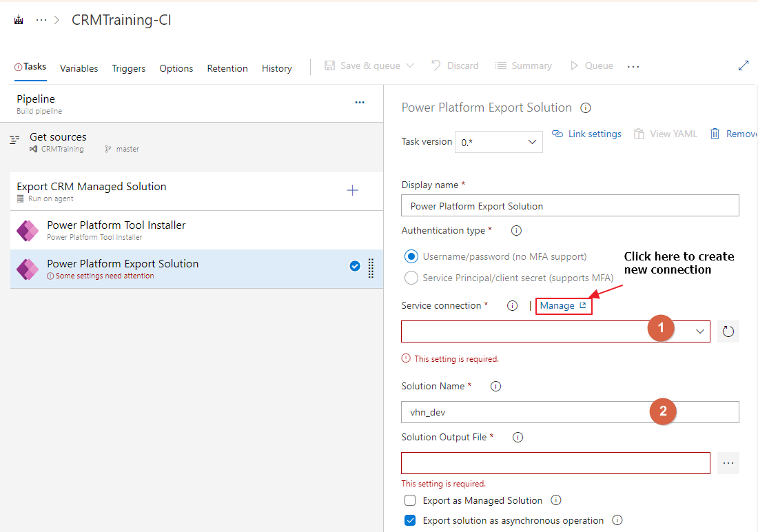Show asynchronous operation info tooltip
Screen dimensions: 758x532
click(617, 520)
